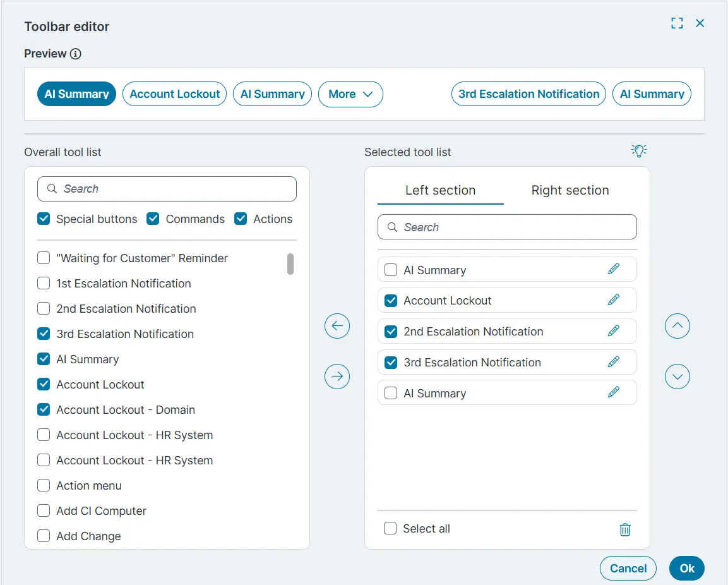Viewport: 728px width, 585px height.
Task: Delete selected tools with trash icon
Action: [x=625, y=529]
